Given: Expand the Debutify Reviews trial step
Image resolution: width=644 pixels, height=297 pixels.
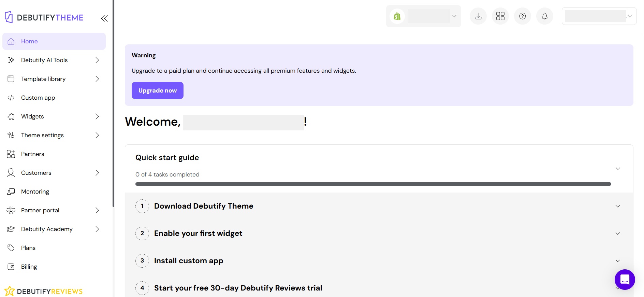Looking at the screenshot, I should (x=618, y=288).
